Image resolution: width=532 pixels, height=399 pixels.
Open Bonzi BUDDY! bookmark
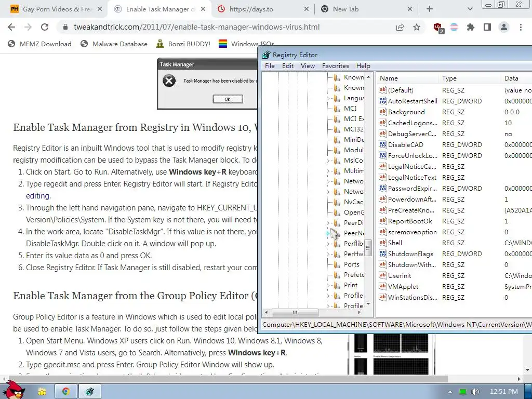point(183,44)
